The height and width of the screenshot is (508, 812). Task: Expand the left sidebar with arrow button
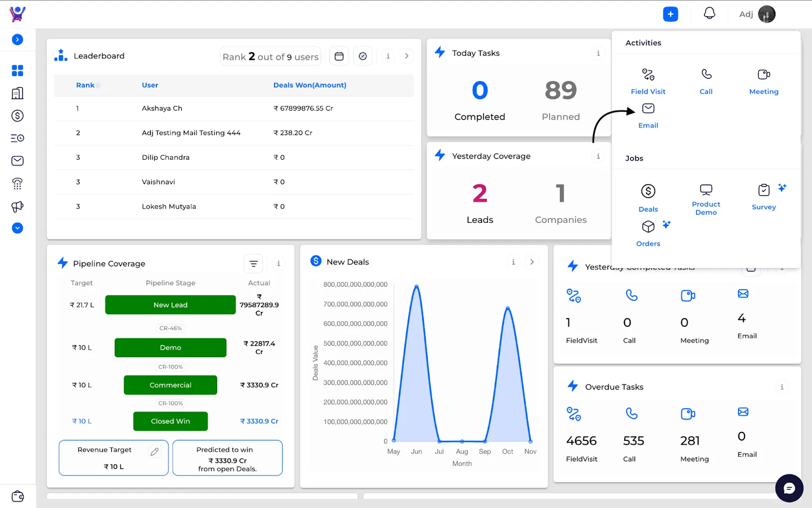tap(17, 40)
